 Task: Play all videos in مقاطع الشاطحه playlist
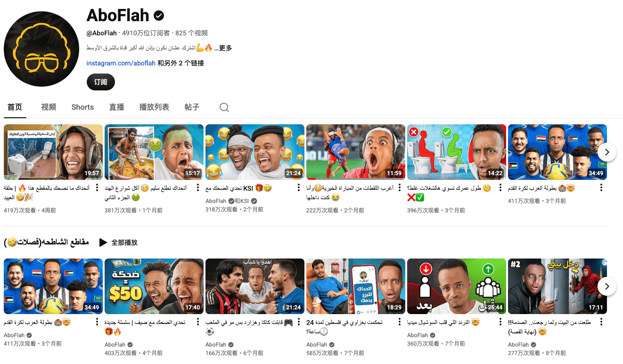tap(118, 243)
